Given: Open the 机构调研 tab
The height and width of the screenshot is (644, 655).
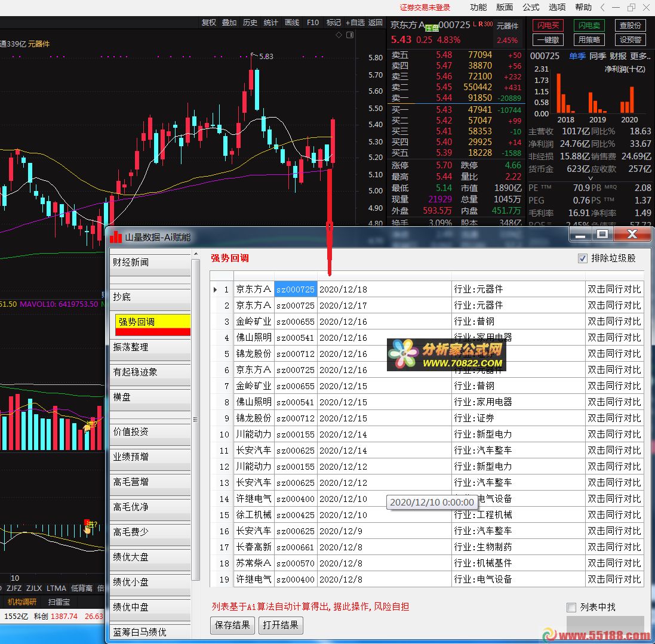Looking at the screenshot, I should tap(21, 602).
